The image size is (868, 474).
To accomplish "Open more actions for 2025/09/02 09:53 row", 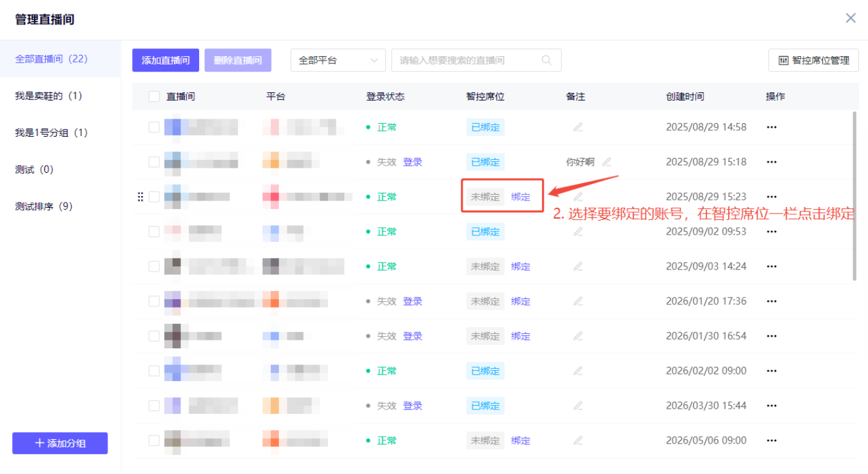I will click(771, 232).
